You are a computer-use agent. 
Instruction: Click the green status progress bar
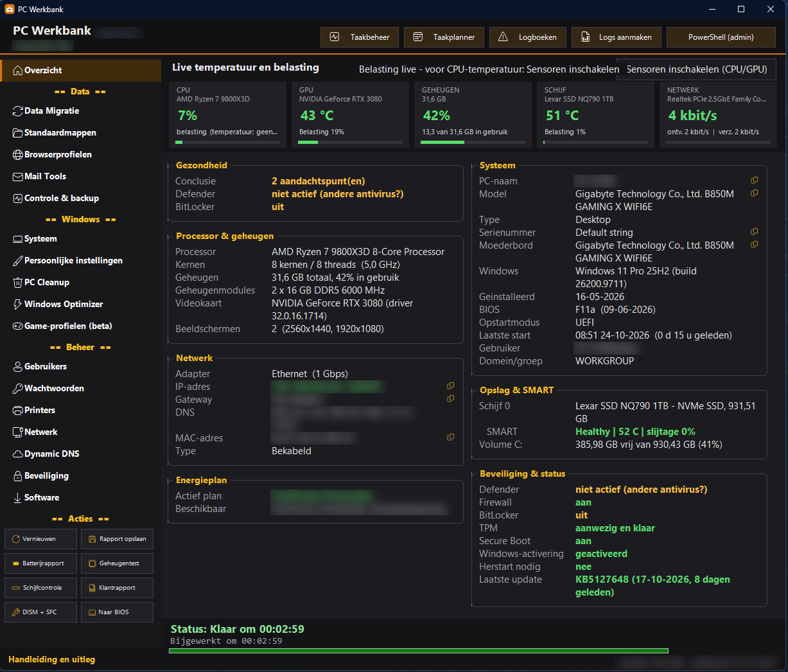click(x=418, y=651)
